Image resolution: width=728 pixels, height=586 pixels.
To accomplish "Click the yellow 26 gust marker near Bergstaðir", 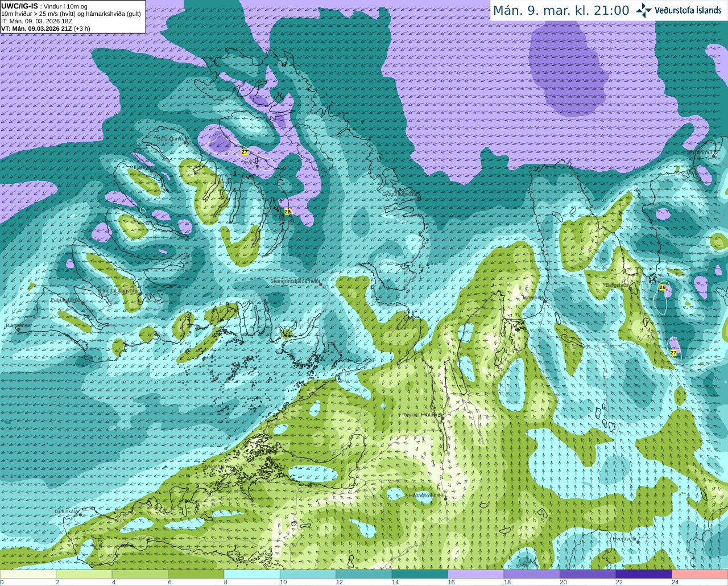I will tap(663, 287).
